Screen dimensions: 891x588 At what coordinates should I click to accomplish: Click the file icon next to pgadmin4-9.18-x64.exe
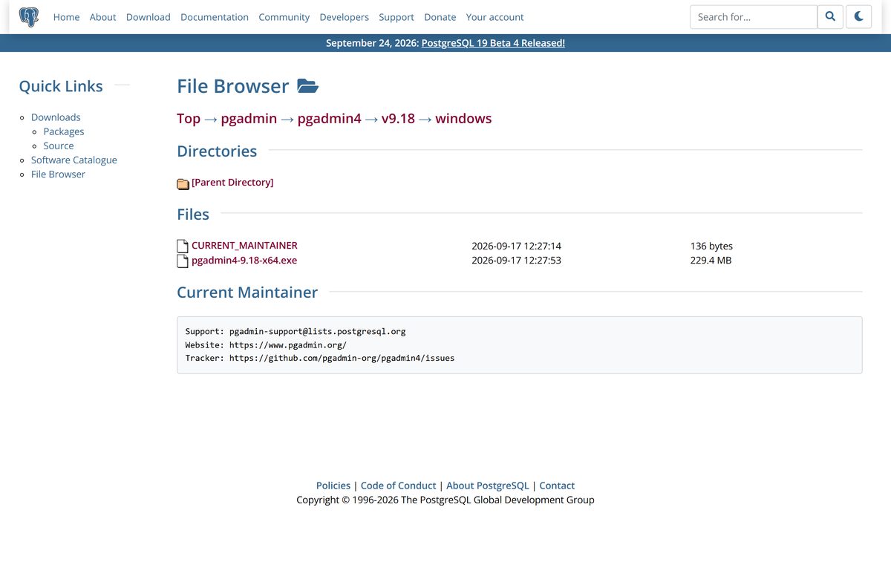(x=183, y=261)
